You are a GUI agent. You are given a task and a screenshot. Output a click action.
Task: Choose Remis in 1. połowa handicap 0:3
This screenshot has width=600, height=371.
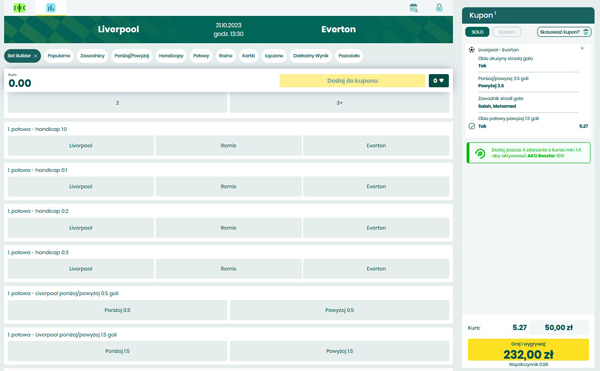click(228, 269)
